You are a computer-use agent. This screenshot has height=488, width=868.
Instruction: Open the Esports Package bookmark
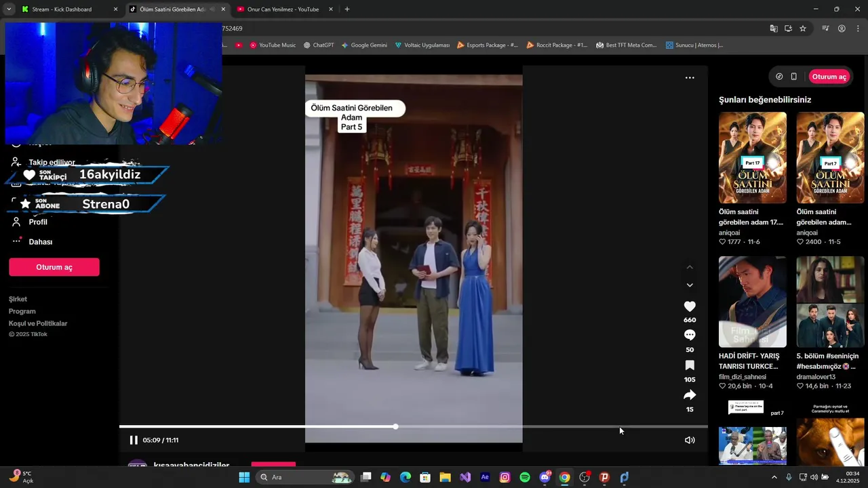[488, 45]
